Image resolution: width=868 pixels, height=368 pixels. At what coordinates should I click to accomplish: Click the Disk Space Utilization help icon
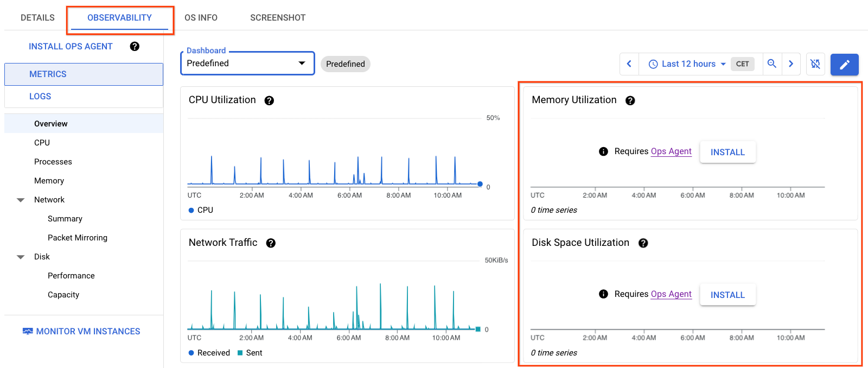click(643, 243)
